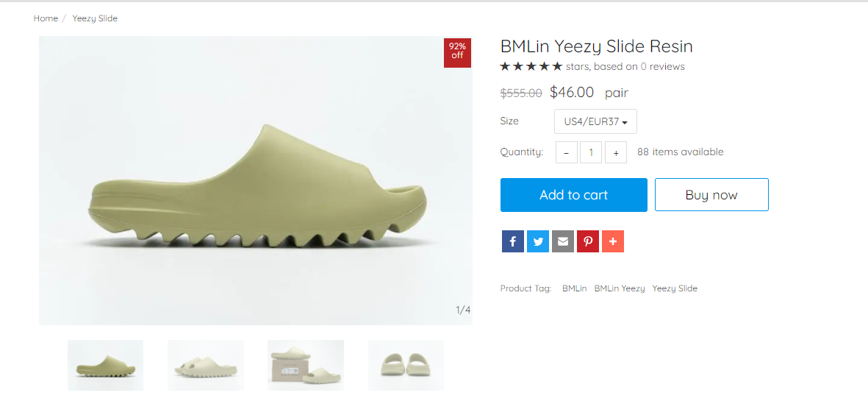The width and height of the screenshot is (868, 401).
Task: Open the 0 reviews link
Action: pyautogui.click(x=663, y=66)
